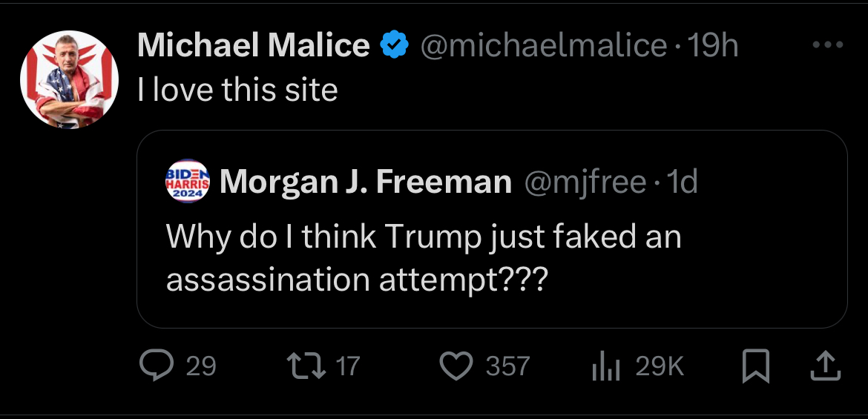Click the 19h timestamp
Screen dimensions: 868x419
pos(714,46)
